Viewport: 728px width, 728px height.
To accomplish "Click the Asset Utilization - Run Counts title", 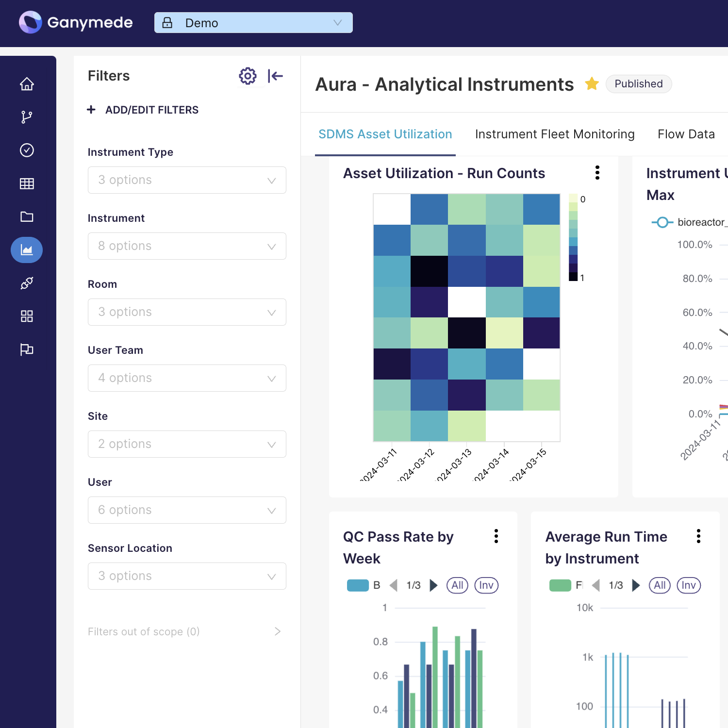I will pos(444,173).
